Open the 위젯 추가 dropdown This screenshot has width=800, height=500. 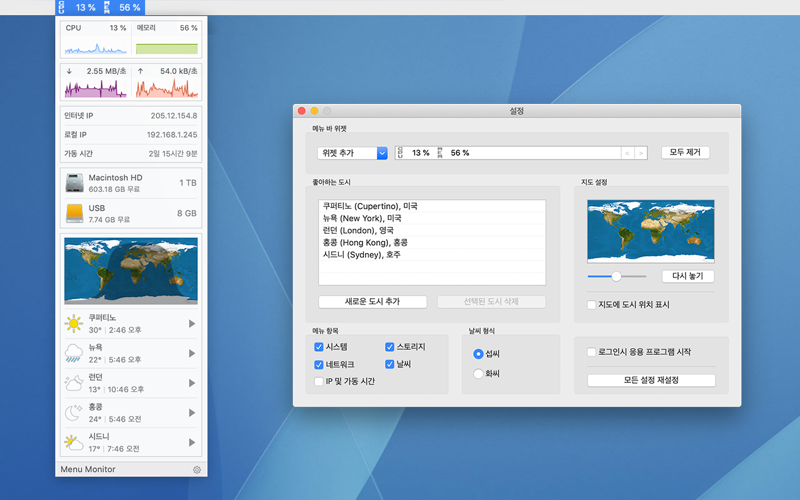[353, 153]
